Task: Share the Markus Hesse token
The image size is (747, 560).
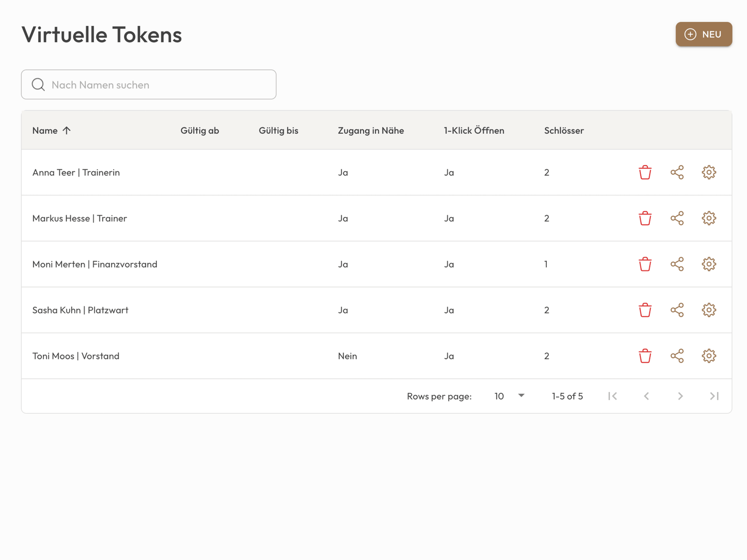Action: click(x=677, y=218)
